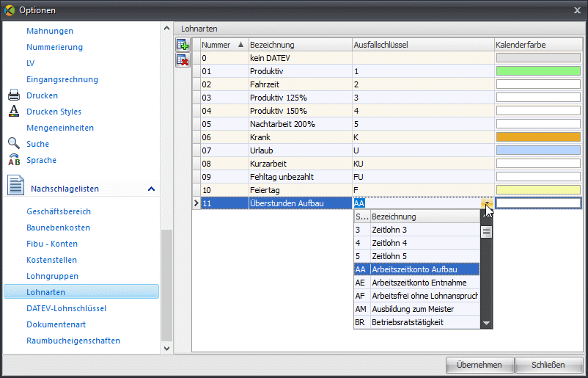
Task: Open Lohngruppen list
Action: pos(53,276)
